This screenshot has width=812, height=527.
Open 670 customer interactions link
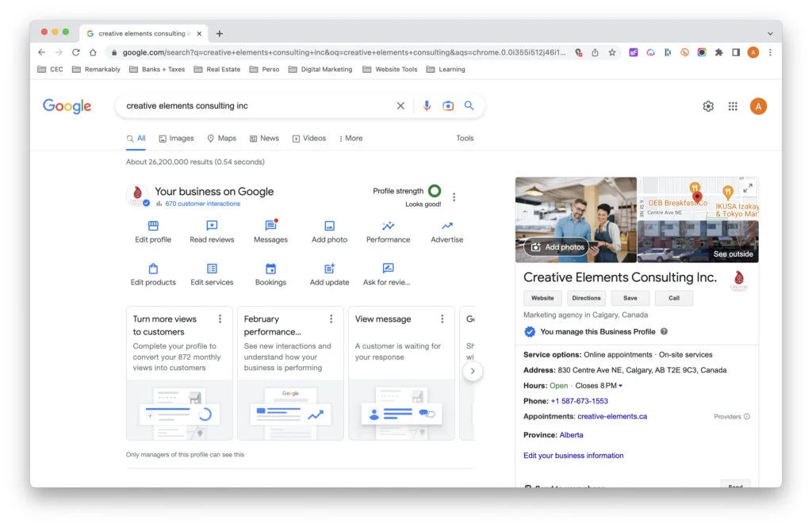202,204
